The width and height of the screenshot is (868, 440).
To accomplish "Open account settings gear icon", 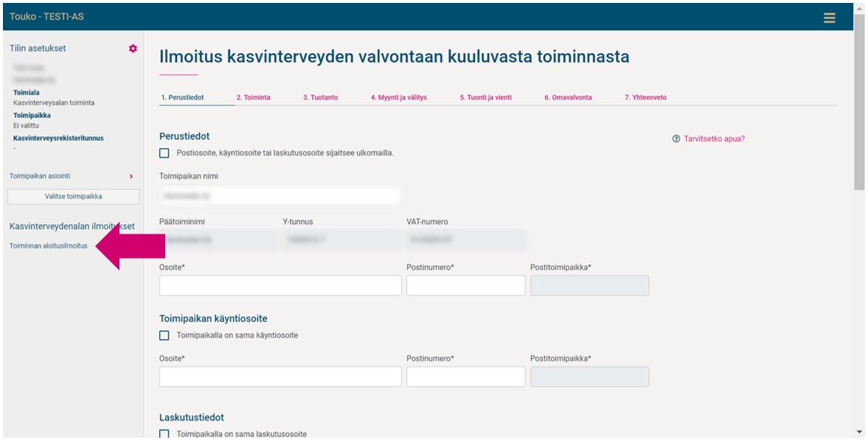I will pyautogui.click(x=133, y=49).
